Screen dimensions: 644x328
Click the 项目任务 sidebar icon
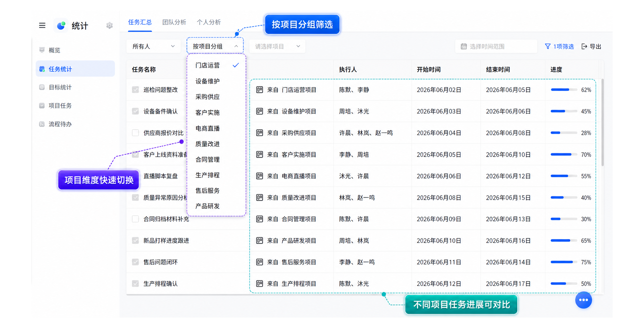(x=42, y=106)
